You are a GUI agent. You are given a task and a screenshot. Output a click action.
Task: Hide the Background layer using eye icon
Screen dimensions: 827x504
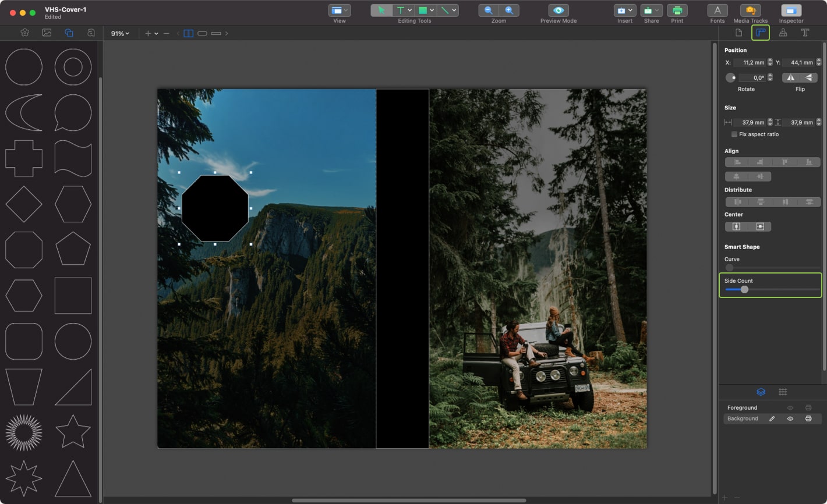tap(790, 418)
